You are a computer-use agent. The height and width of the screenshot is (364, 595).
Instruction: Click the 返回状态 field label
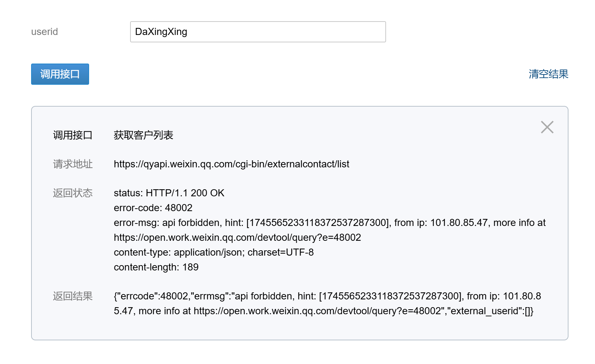click(73, 193)
